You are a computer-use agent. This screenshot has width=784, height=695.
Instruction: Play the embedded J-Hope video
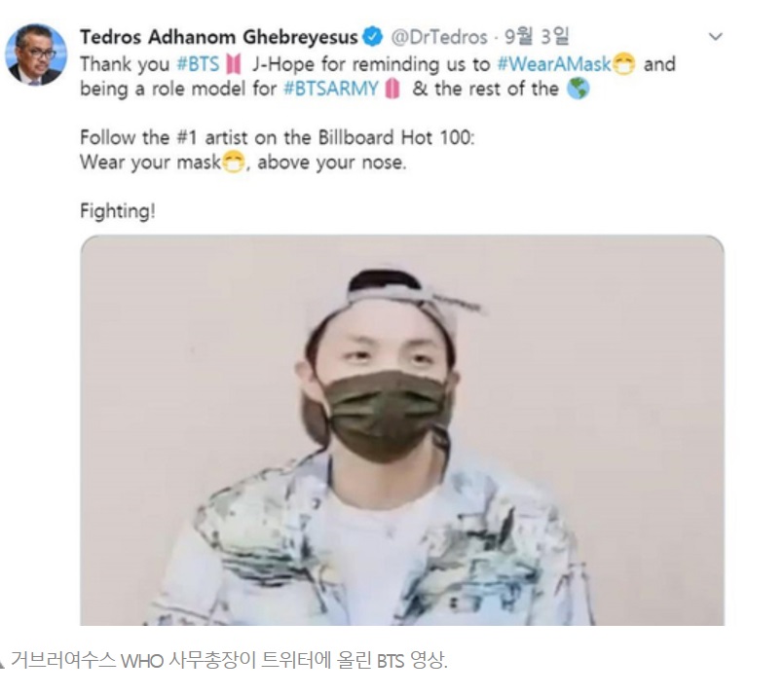pos(402,430)
